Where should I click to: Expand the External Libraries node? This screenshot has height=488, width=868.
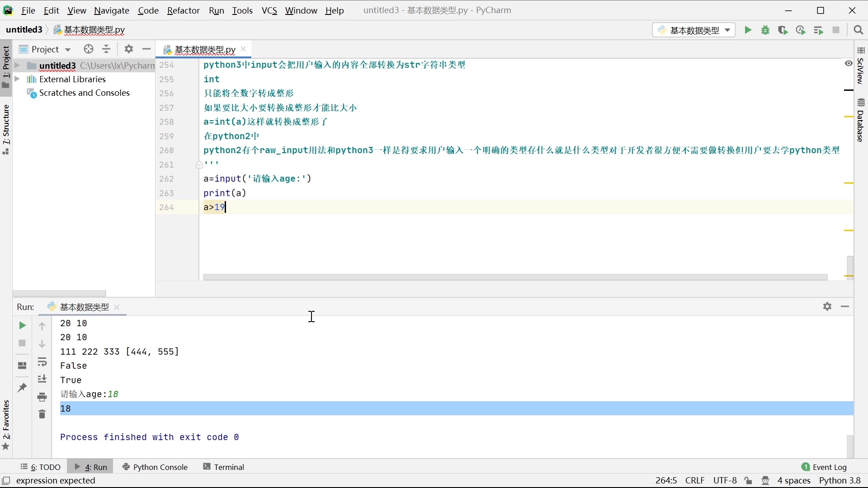click(x=17, y=79)
